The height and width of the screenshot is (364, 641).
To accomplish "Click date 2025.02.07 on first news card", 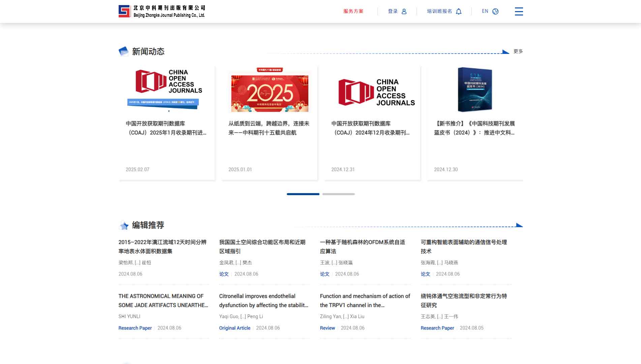I will pos(138,170).
